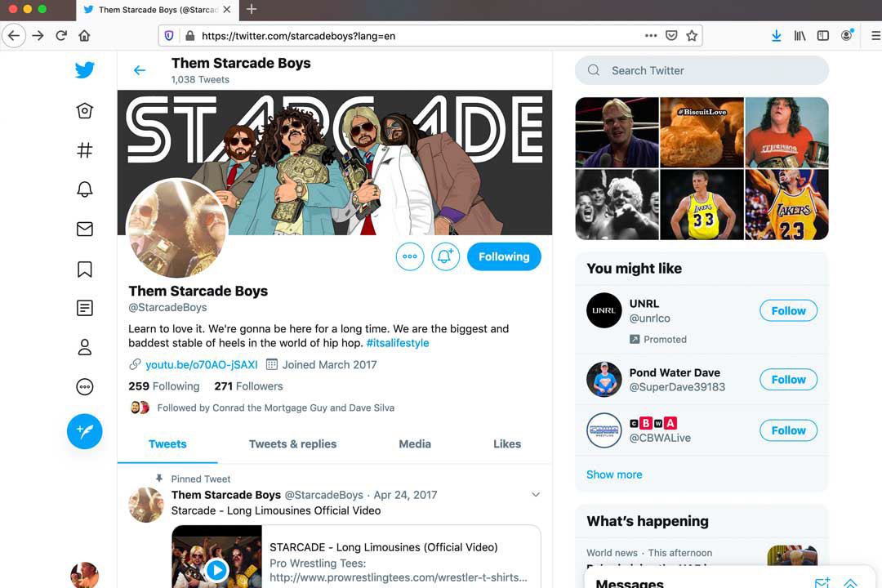Open CBWA wrestling profile avatar
The width and height of the screenshot is (882, 588).
point(604,430)
